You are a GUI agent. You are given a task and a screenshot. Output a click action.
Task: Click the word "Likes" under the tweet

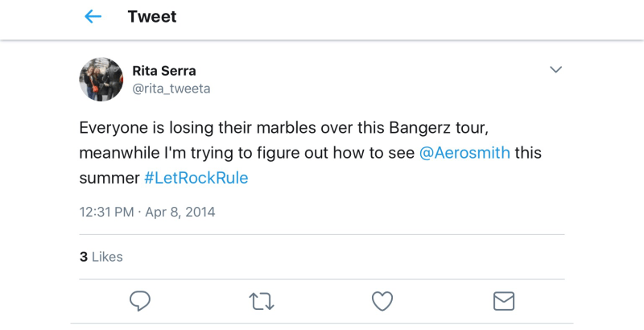(x=107, y=257)
